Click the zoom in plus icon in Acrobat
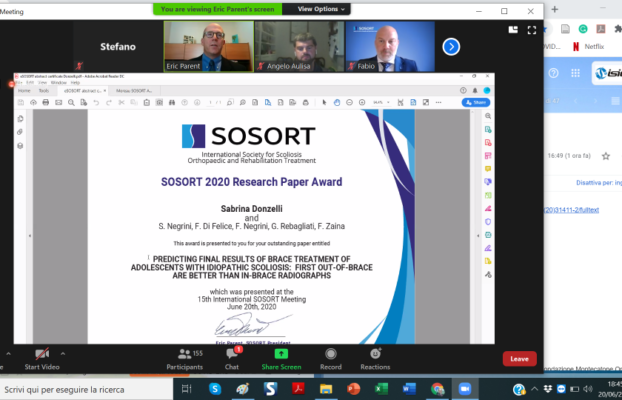The height and width of the screenshot is (400, 622). click(x=362, y=102)
